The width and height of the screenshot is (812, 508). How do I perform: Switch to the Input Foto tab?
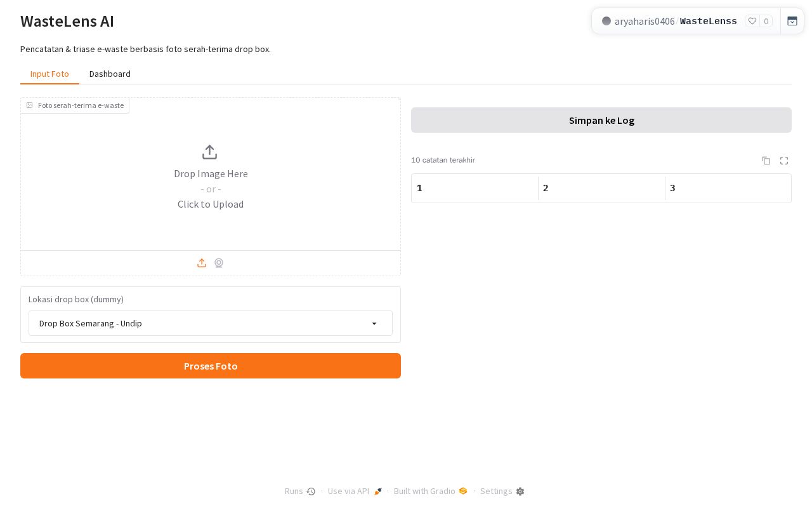(49, 74)
